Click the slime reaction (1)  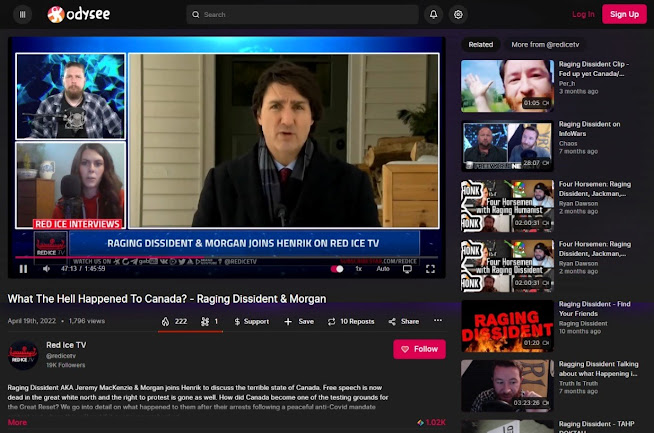coord(209,322)
